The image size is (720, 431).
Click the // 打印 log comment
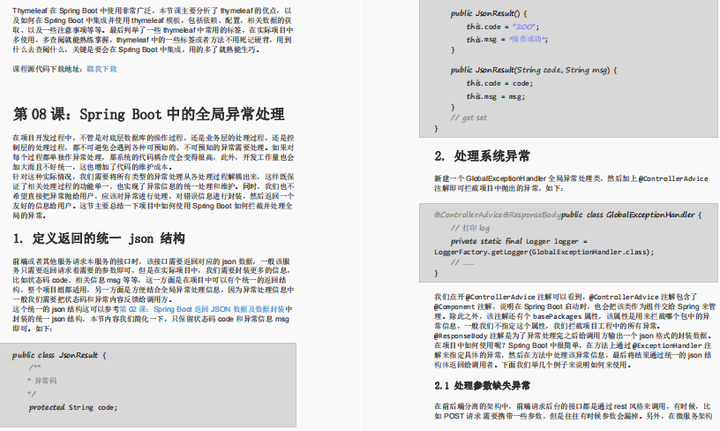pyautogui.click(x=470, y=228)
